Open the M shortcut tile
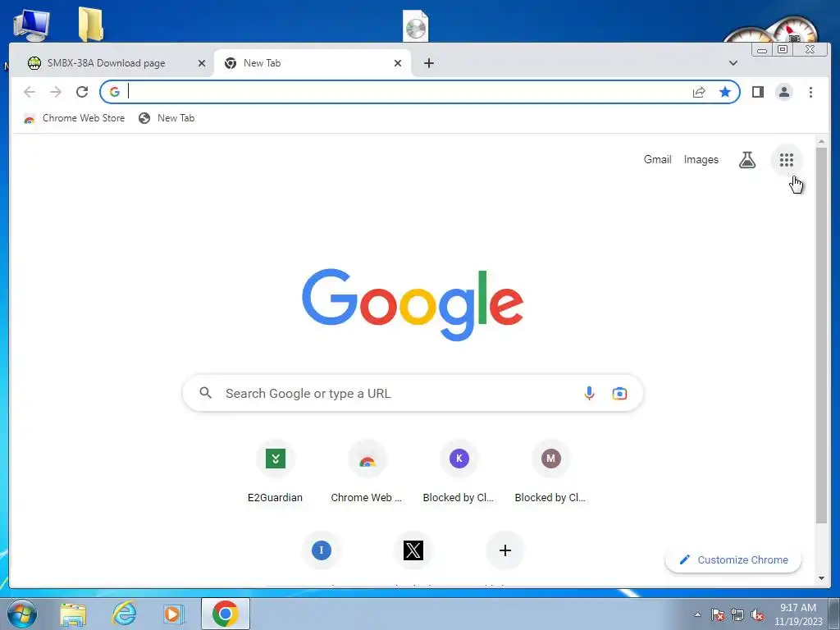This screenshot has width=840, height=630. coord(550,458)
